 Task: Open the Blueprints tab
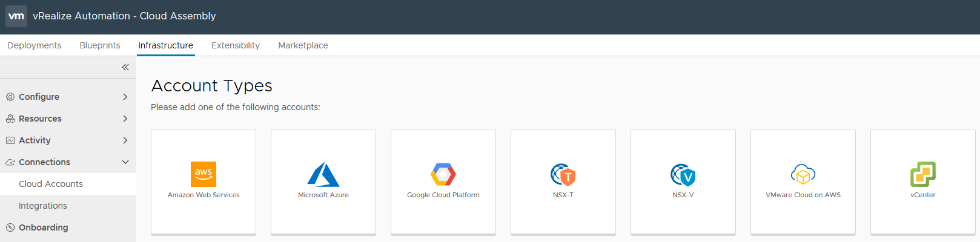pos(100,45)
